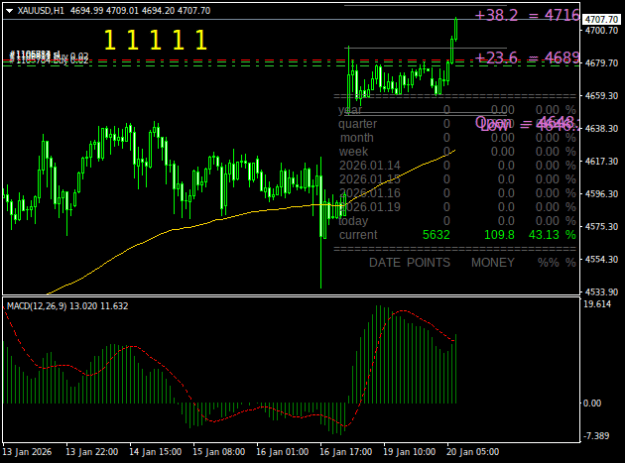Screen dimensions: 625x463
Task: Click the 4596.30 price scale label
Action: (x=601, y=194)
